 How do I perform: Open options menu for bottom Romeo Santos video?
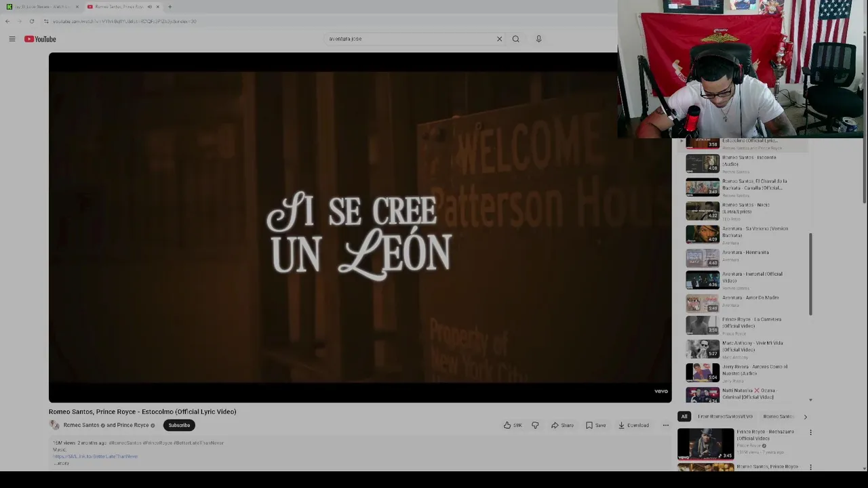pos(810,467)
